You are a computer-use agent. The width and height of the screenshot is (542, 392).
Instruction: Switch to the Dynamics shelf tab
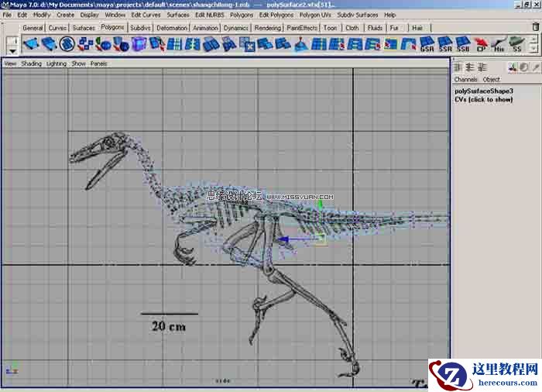point(235,28)
